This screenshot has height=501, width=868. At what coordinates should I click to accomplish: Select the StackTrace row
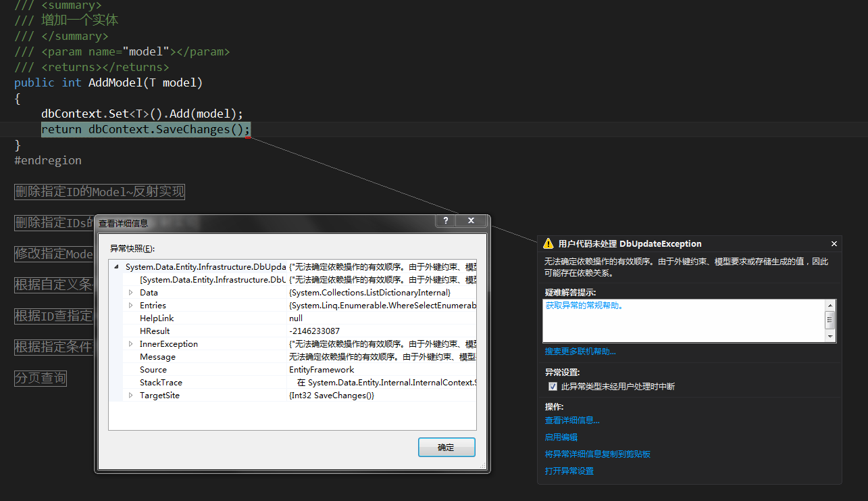(x=292, y=383)
